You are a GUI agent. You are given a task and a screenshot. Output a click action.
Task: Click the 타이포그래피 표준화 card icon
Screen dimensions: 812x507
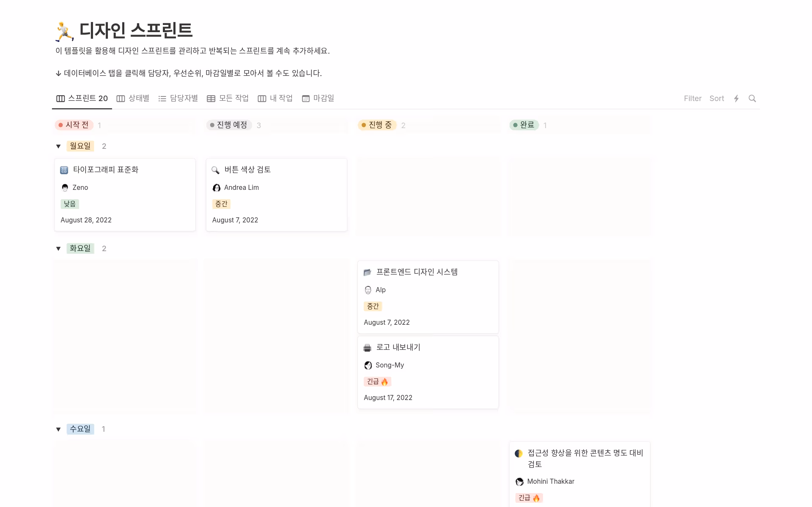tap(64, 170)
